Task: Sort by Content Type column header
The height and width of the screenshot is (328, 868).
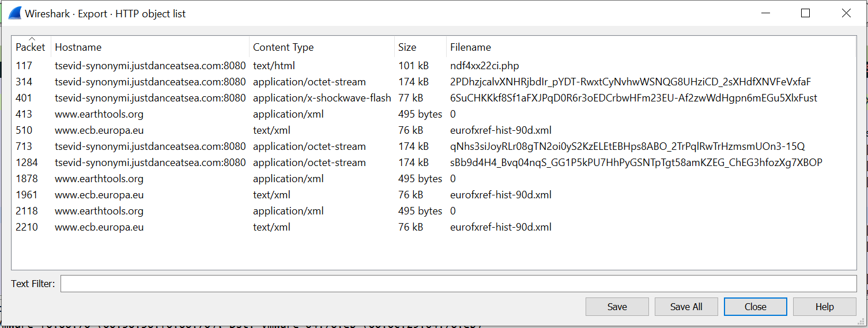Action: coord(283,47)
